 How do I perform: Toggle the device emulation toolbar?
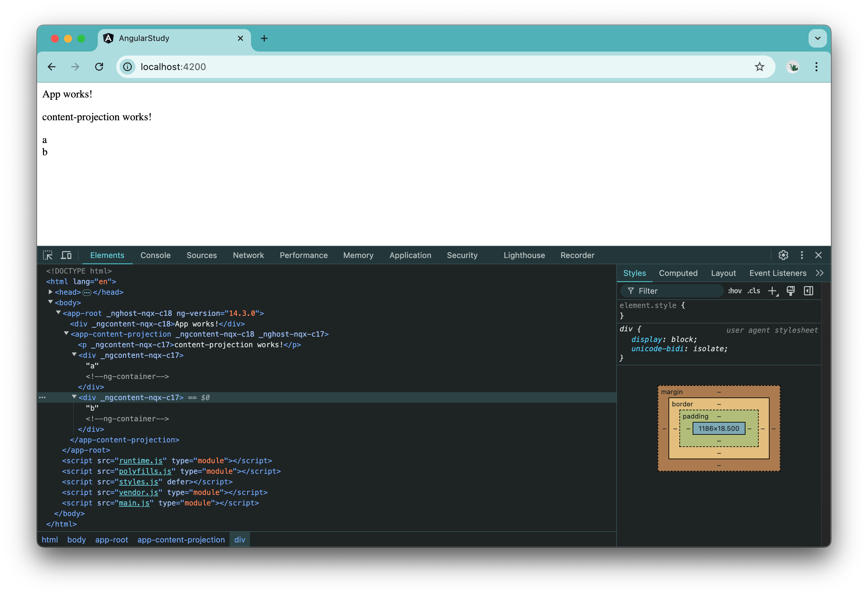click(x=66, y=255)
